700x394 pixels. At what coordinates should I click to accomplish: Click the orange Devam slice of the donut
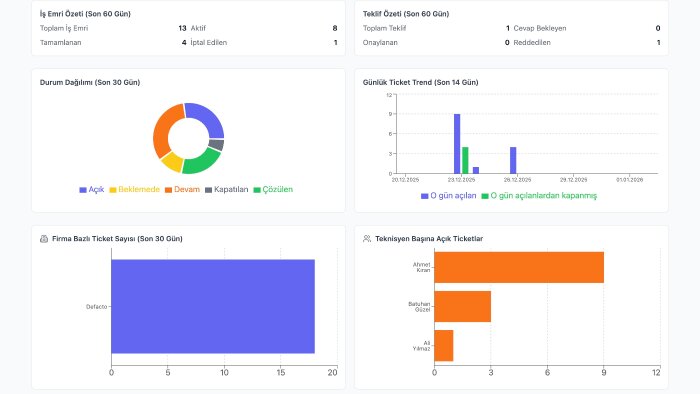(163, 130)
